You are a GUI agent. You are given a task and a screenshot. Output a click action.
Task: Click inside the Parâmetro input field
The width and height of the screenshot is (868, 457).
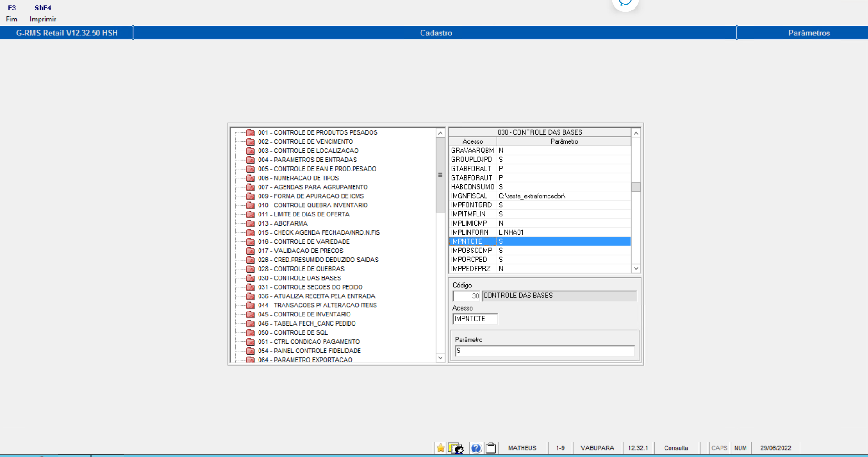[x=544, y=351]
